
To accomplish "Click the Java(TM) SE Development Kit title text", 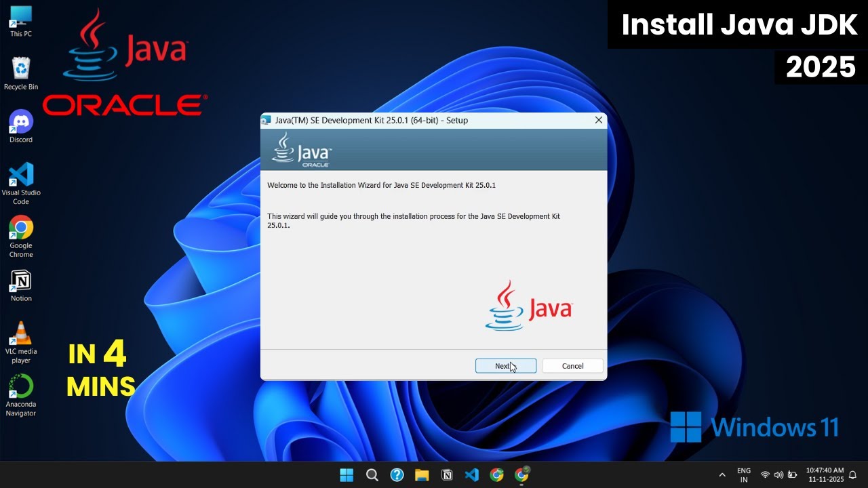I will click(x=372, y=120).
